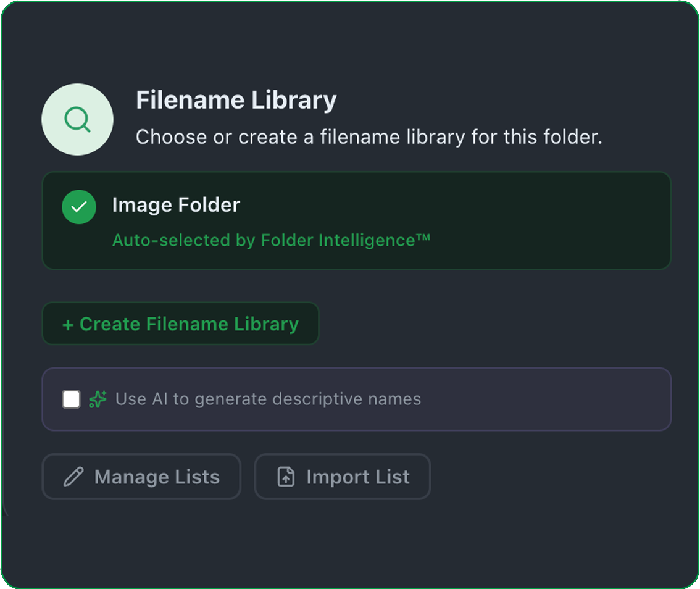Screen dimensions: 700x589
Task: Click the pencil icon in Manage Lists
Action: coord(73,477)
